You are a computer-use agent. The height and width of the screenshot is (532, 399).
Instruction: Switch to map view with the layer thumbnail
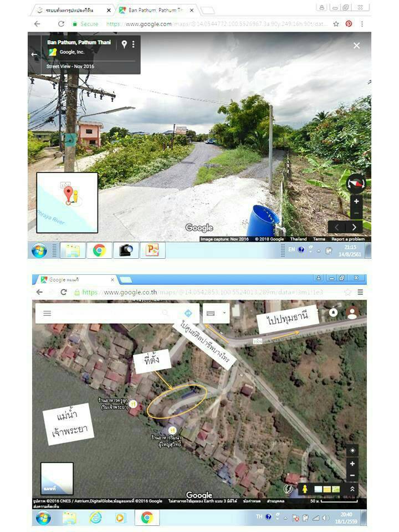click(57, 478)
